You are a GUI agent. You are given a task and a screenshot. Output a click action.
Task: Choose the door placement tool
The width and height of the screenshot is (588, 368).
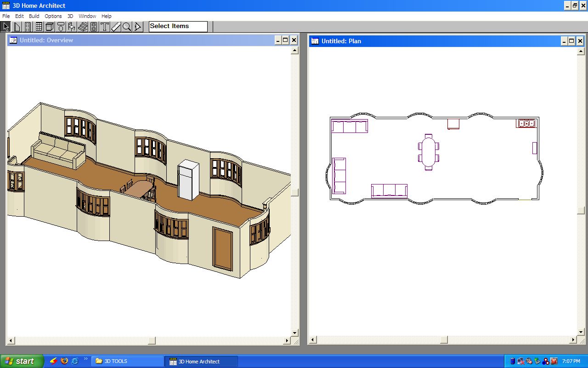[28, 26]
